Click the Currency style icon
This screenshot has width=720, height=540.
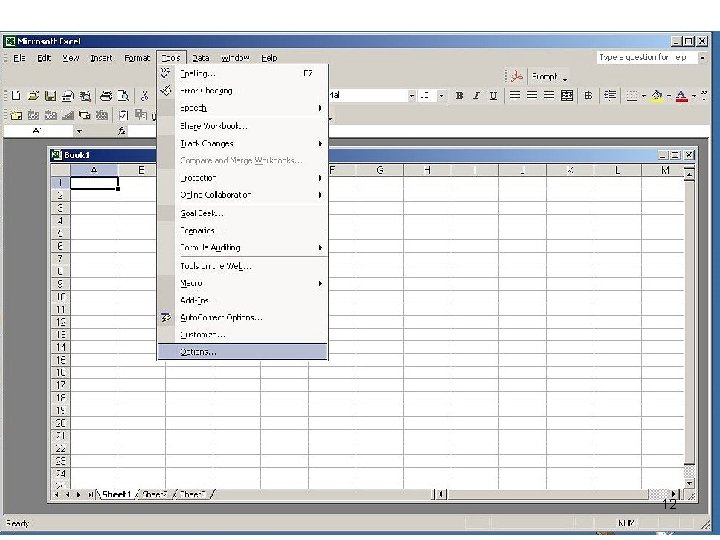(588, 96)
